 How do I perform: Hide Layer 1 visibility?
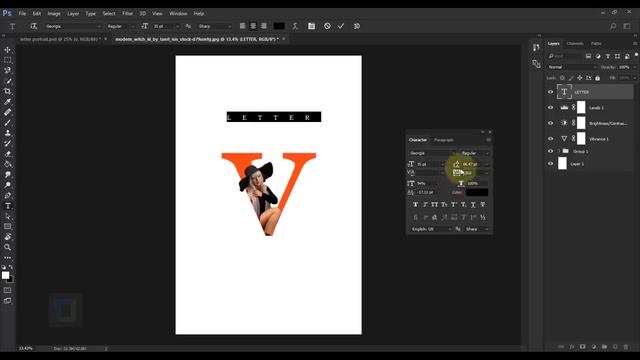(550, 164)
